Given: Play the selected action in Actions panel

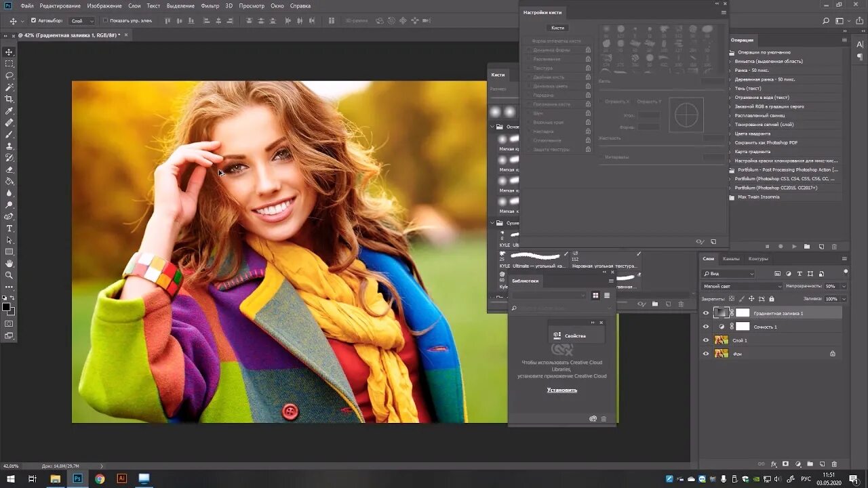Looking at the screenshot, I should [x=794, y=247].
